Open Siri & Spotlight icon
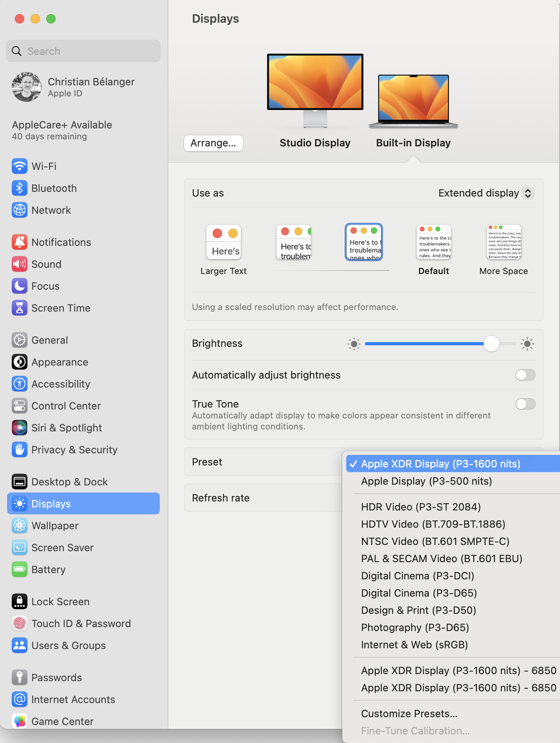The height and width of the screenshot is (743, 560). (20, 427)
